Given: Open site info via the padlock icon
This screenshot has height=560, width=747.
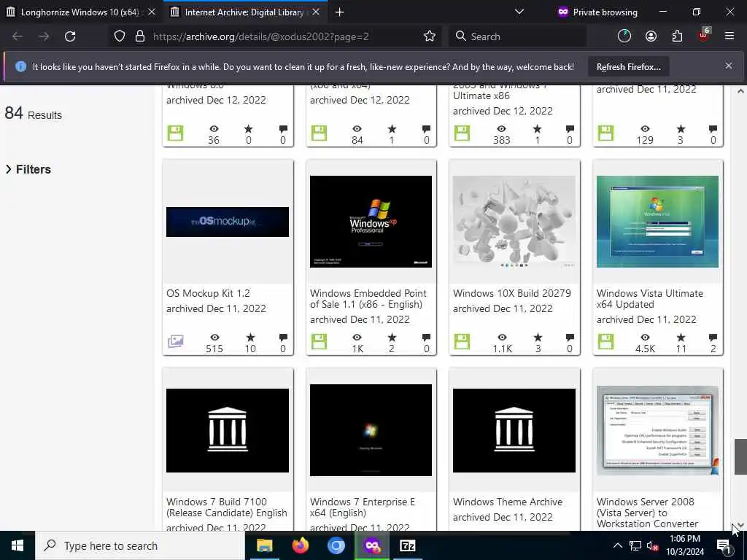Looking at the screenshot, I should [x=139, y=36].
